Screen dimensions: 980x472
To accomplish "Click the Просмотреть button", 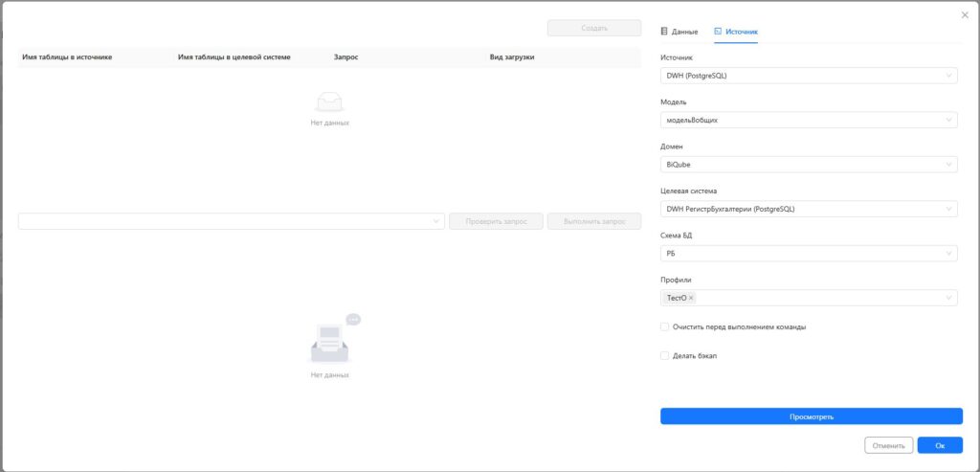I will click(812, 416).
